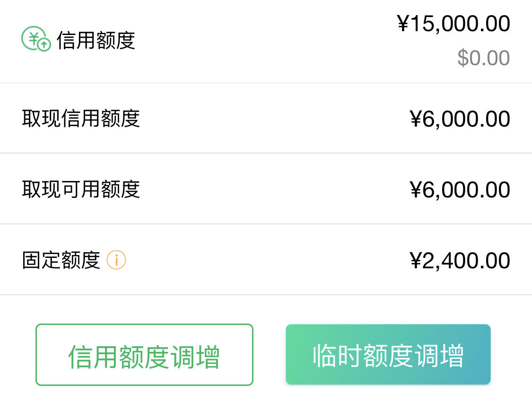Tap the 临时额度调增 button
The height and width of the screenshot is (410, 532).
[x=388, y=354]
